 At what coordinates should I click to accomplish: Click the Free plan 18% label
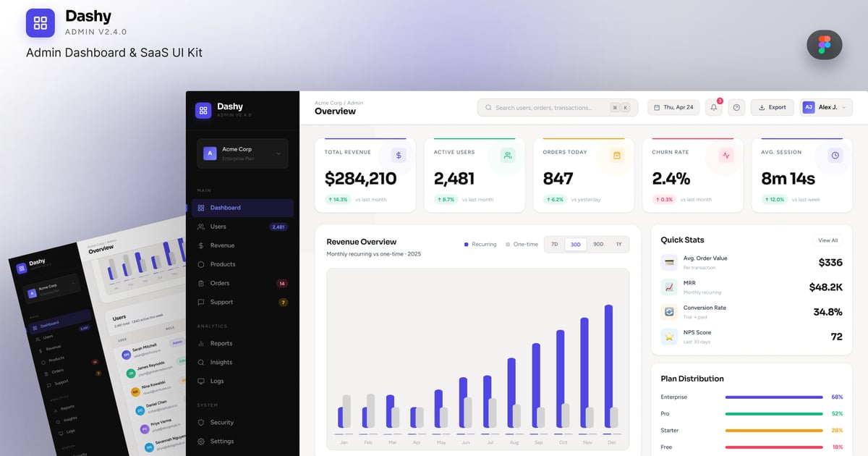[x=837, y=447]
